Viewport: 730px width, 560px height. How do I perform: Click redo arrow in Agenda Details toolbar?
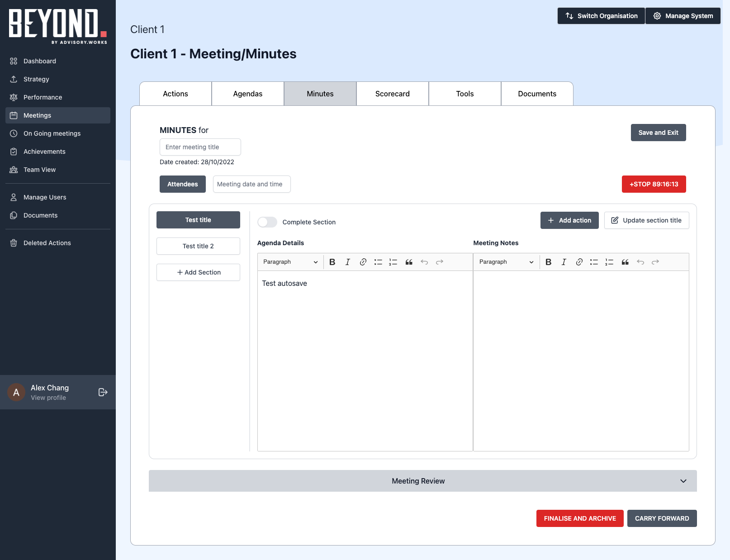[x=439, y=262]
